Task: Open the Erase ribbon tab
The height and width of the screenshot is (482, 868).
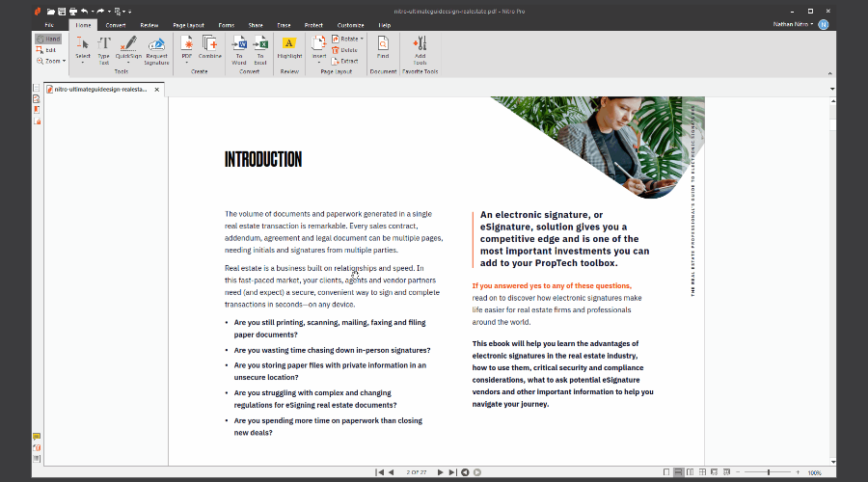Action: tap(284, 25)
